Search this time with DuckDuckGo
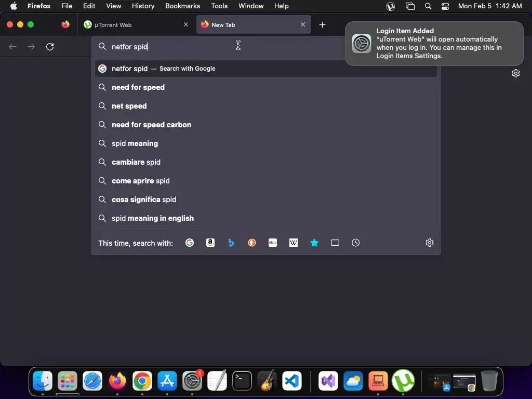 pos(252,243)
